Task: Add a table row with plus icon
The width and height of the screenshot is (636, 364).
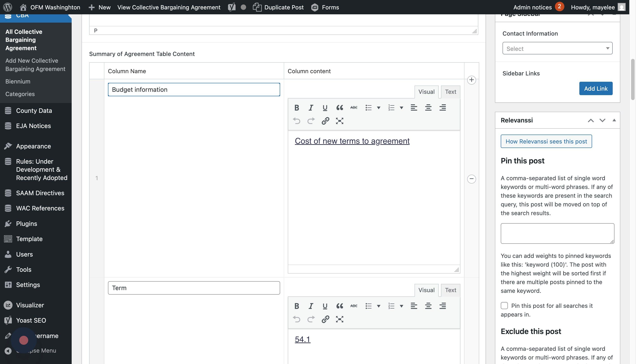Action: [x=471, y=80]
